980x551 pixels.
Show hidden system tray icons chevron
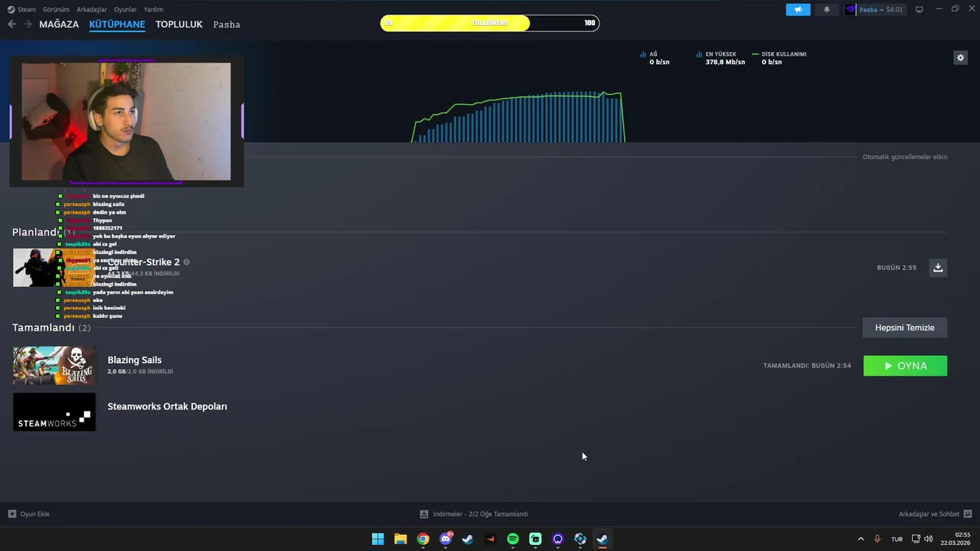(x=861, y=539)
